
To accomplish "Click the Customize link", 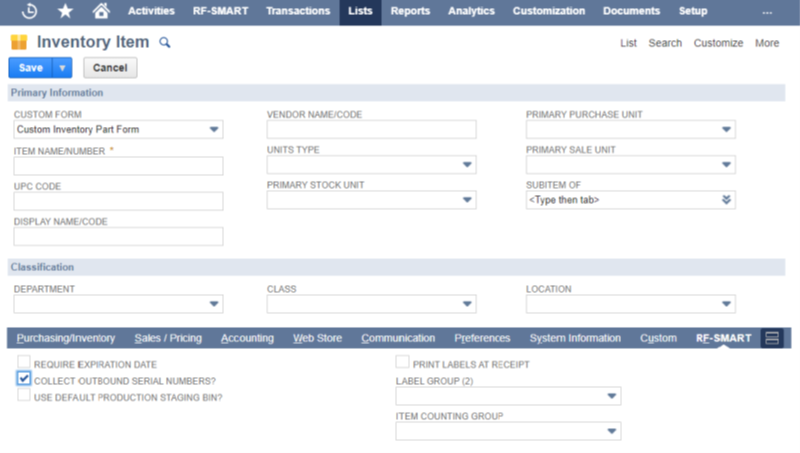I will coord(718,43).
